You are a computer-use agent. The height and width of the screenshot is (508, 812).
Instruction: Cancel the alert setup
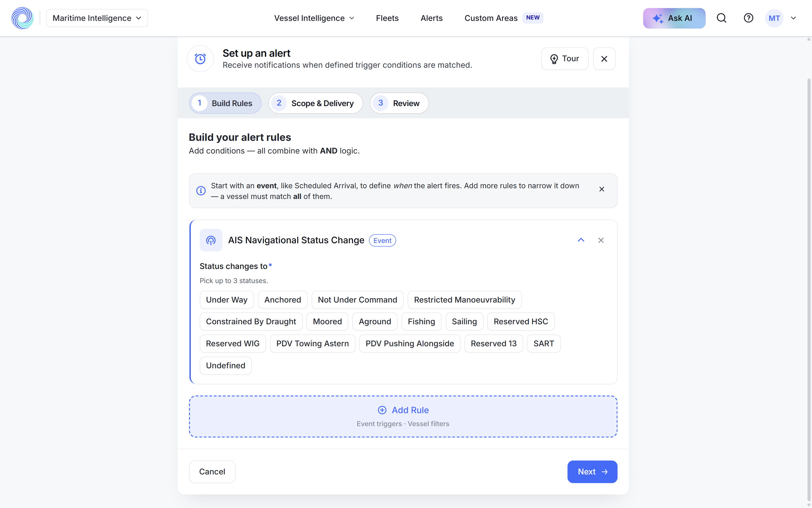click(212, 472)
